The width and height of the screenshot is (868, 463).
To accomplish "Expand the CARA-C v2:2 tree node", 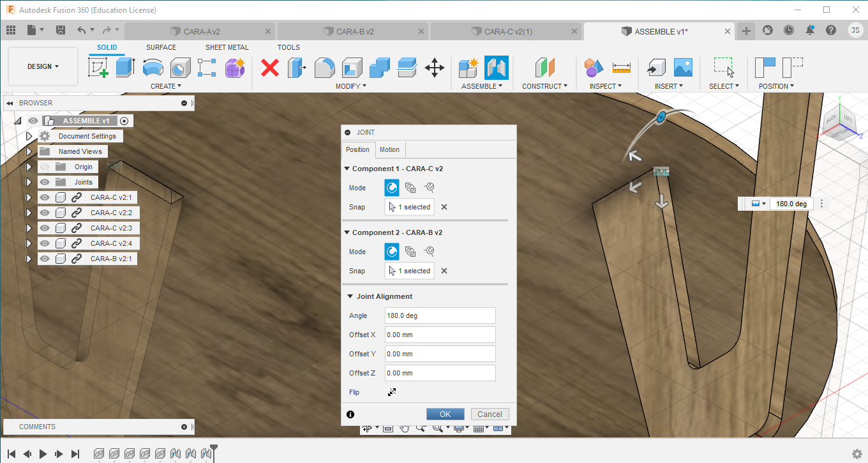I will click(29, 213).
